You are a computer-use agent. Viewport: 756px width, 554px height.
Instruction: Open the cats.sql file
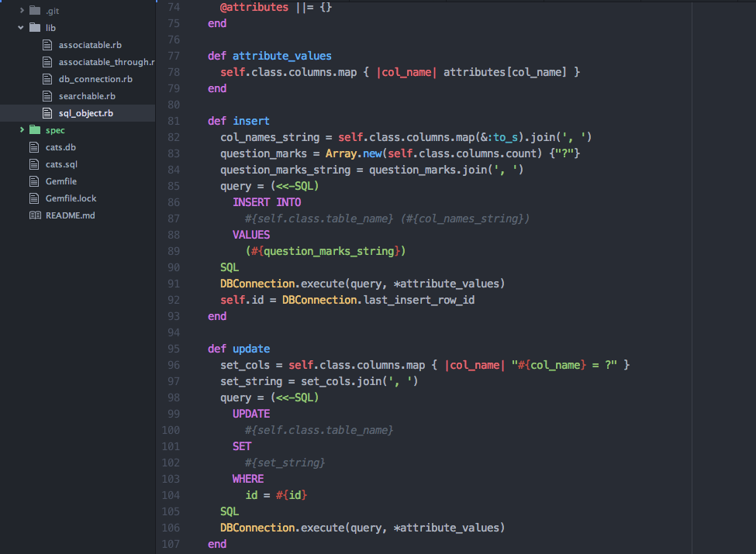point(61,164)
